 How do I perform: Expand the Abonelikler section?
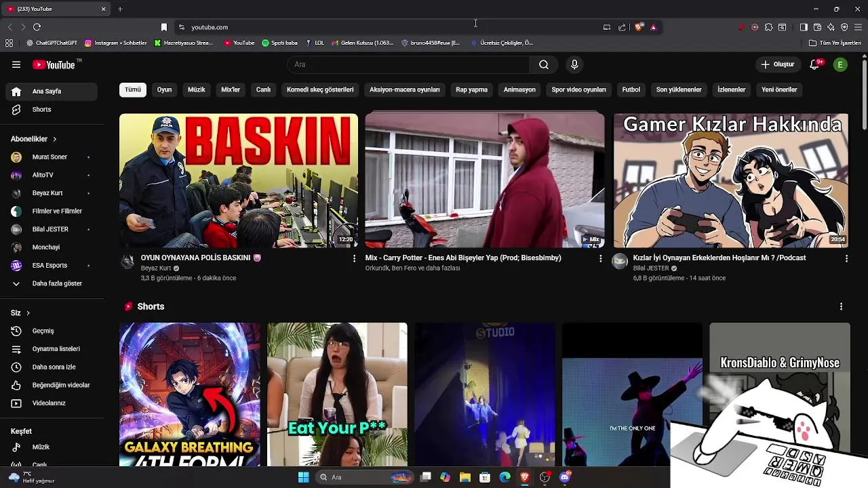pyautogui.click(x=34, y=139)
